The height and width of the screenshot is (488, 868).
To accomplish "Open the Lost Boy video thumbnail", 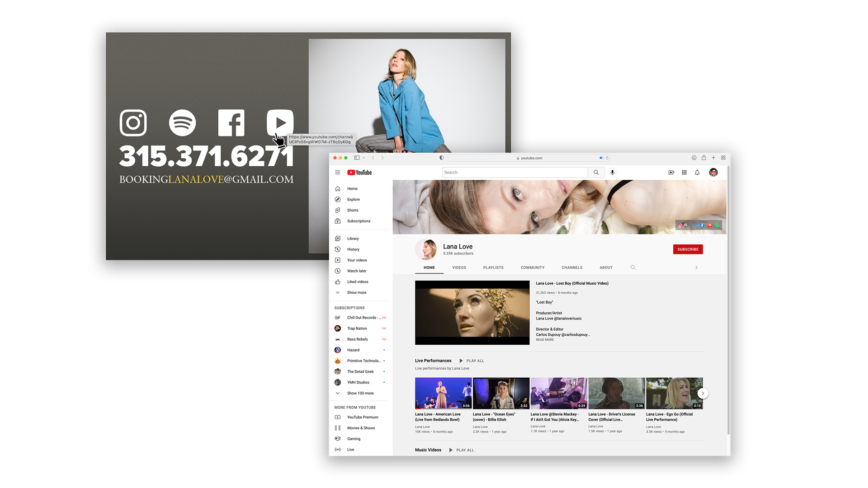I will click(x=472, y=313).
